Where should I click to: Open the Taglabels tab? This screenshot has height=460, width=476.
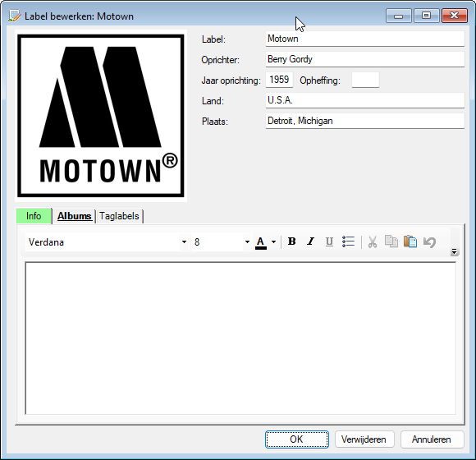pos(119,216)
